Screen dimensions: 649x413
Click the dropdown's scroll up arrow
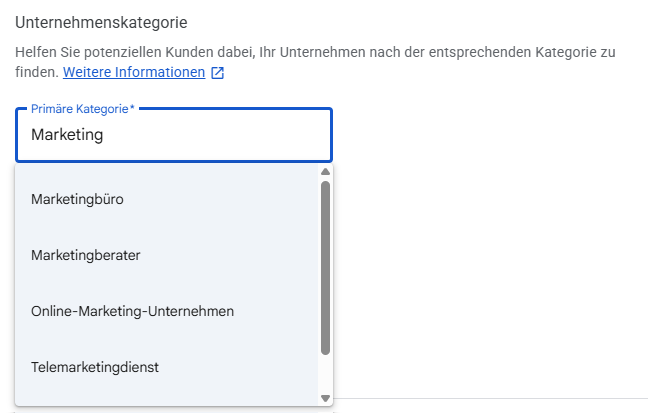[325, 171]
